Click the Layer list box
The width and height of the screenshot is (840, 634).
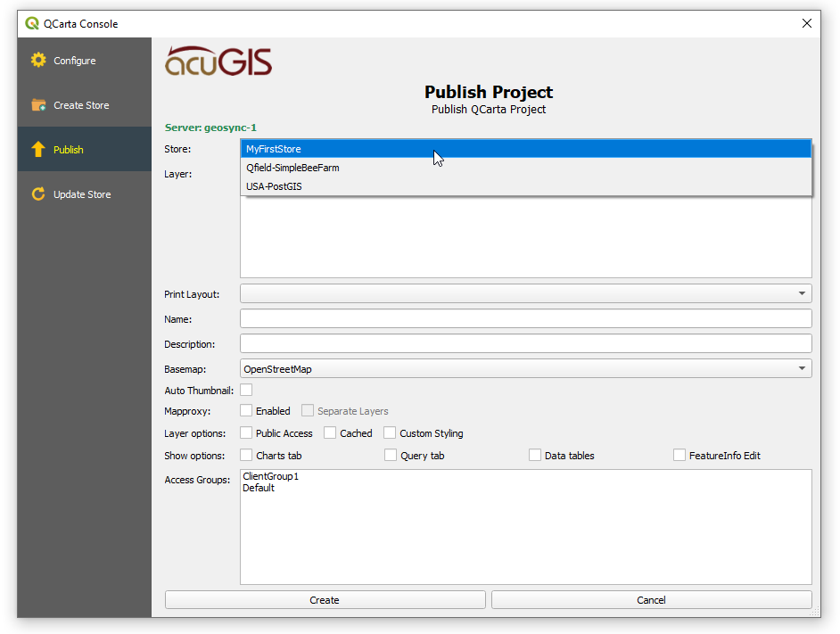pos(525,237)
